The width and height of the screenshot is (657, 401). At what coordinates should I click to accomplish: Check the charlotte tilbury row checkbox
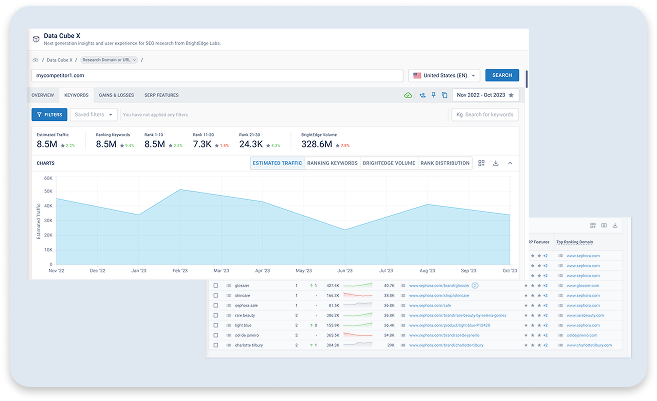216,345
